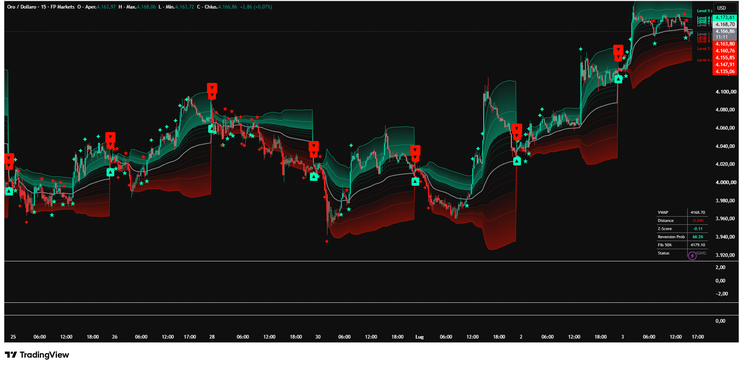Viewport: 743px width, 367px height.
Task: Click the 3.920,00 price axis tick
Action: (x=725, y=255)
